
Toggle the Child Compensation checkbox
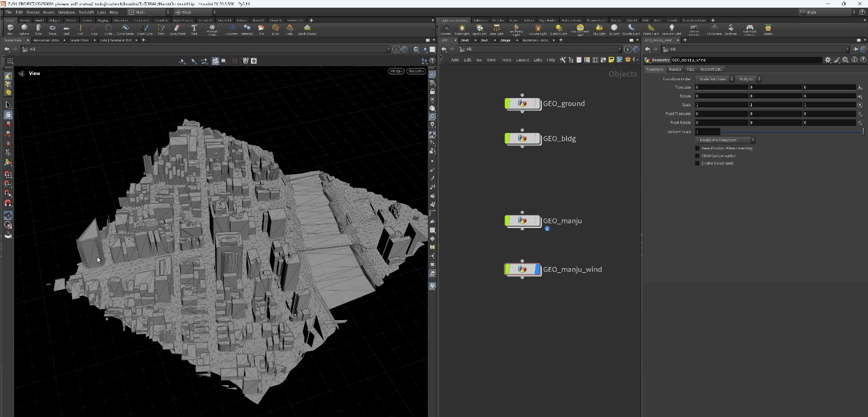697,156
